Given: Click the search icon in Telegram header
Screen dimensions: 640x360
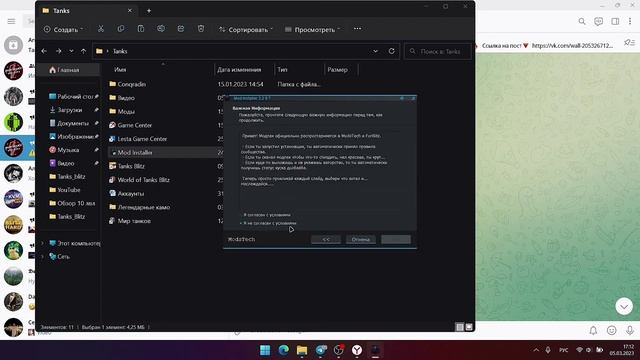Looking at the screenshot, I should [x=582, y=21].
